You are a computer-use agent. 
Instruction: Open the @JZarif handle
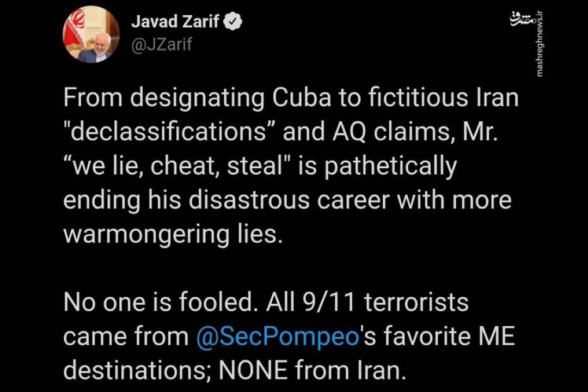(x=162, y=44)
